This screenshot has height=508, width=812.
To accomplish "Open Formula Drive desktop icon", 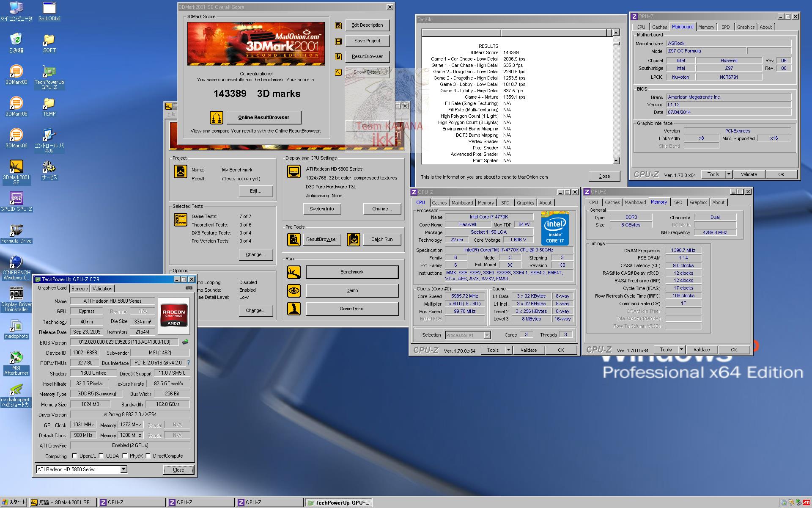I will coord(16,234).
